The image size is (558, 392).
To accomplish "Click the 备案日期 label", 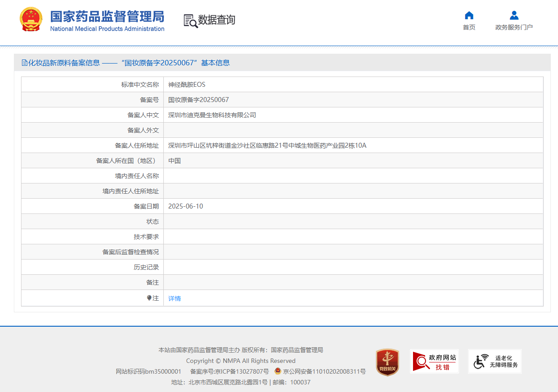I will click(x=146, y=206).
